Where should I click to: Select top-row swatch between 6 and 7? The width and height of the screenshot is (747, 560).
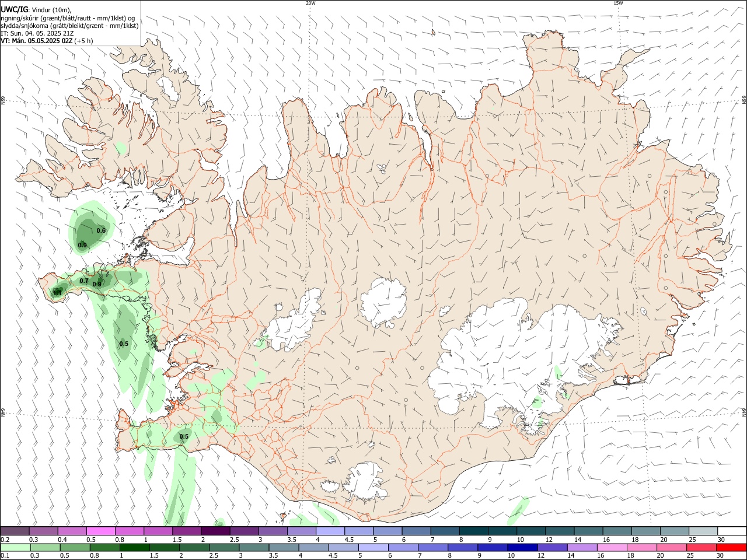417,531
